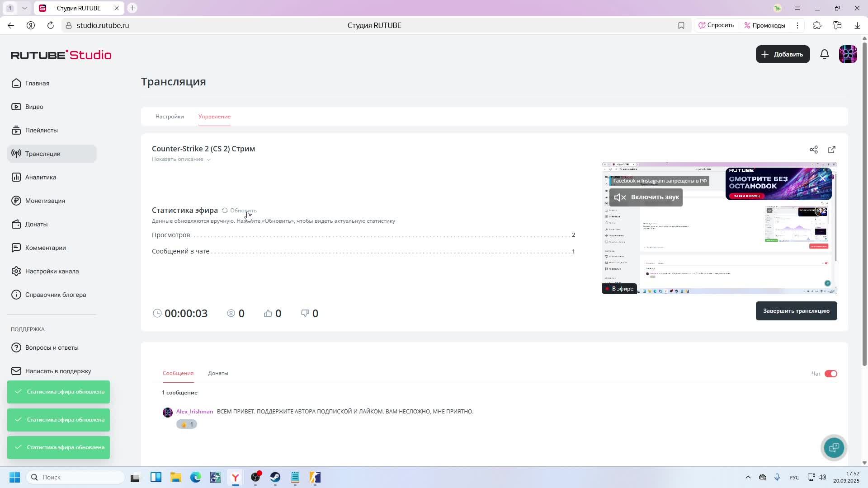Screen dimensions: 868x488
Task: Unmute the stream via Включить звук
Action: click(x=646, y=197)
